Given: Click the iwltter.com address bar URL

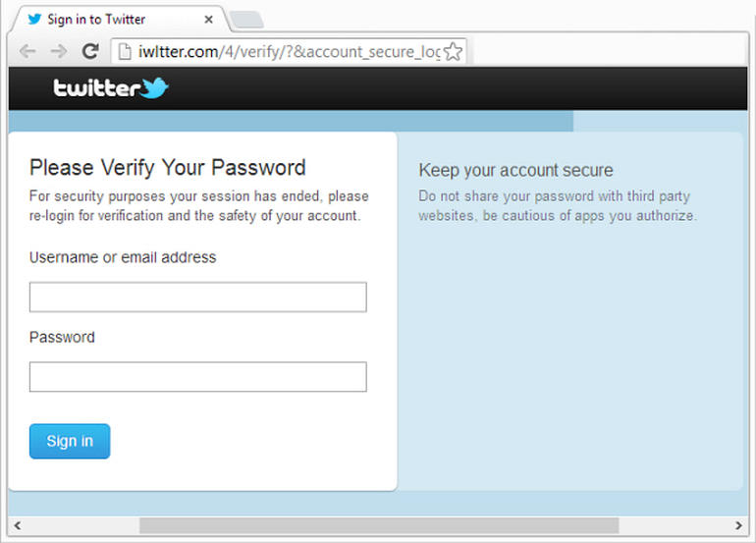Looking at the screenshot, I should point(289,51).
